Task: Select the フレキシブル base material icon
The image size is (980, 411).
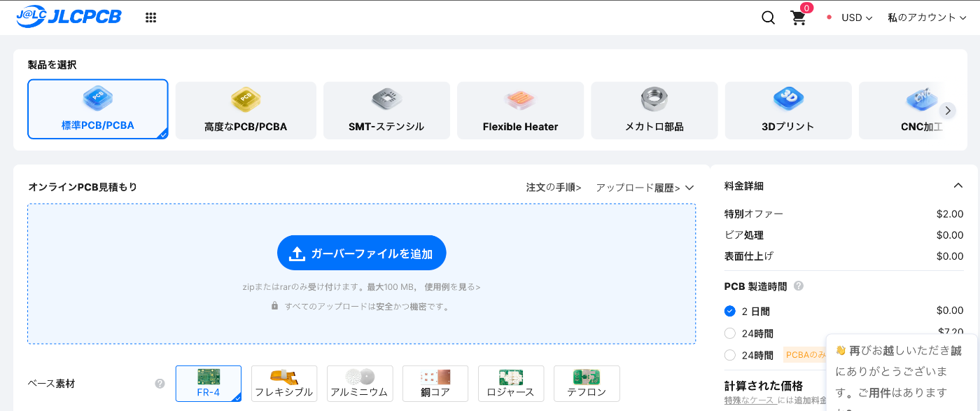Action: tap(283, 383)
